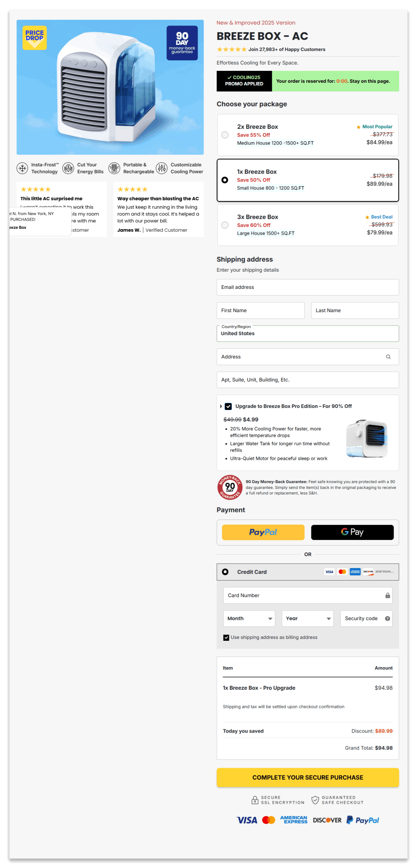
Task: Click the Mastercard logo in footer
Action: (269, 820)
